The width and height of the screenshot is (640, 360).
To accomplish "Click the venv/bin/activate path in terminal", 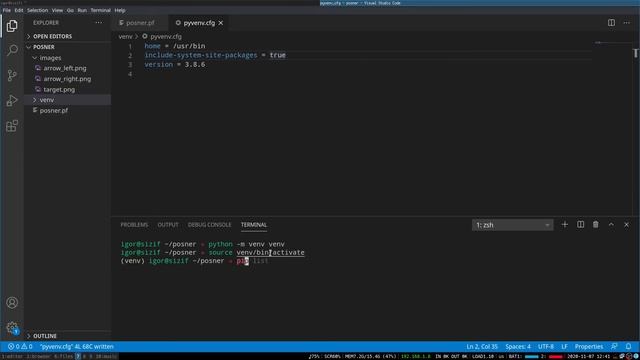I will pyautogui.click(x=270, y=253).
